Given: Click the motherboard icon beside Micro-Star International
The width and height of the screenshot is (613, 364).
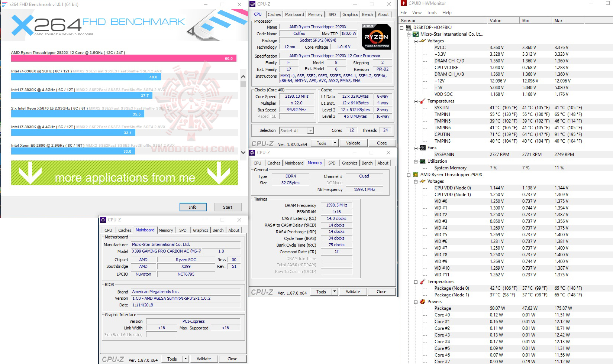Looking at the screenshot, I should coord(416,34).
